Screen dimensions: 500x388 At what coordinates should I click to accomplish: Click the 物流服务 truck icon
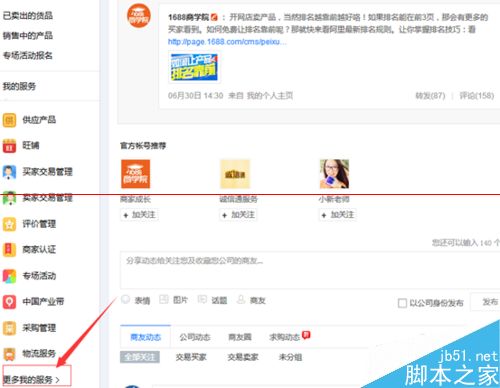click(9, 354)
